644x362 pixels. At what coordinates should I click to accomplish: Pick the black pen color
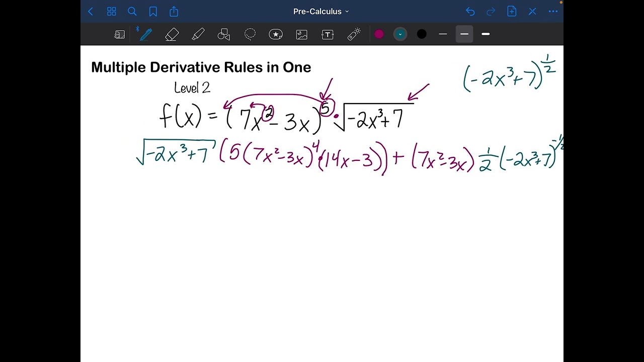422,34
